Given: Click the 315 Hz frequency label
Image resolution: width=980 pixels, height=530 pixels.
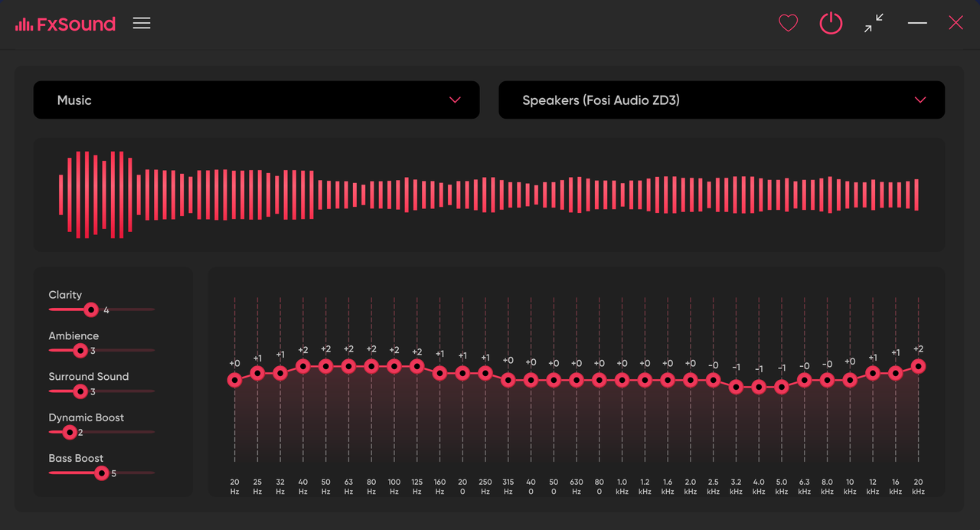Looking at the screenshot, I should click(x=508, y=487).
